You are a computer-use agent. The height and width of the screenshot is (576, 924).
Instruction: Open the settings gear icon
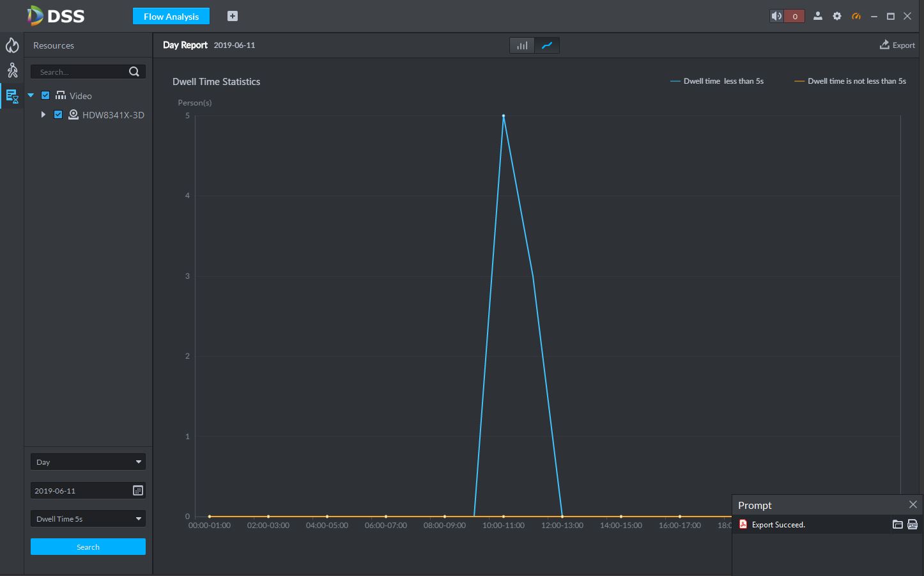[x=837, y=17]
